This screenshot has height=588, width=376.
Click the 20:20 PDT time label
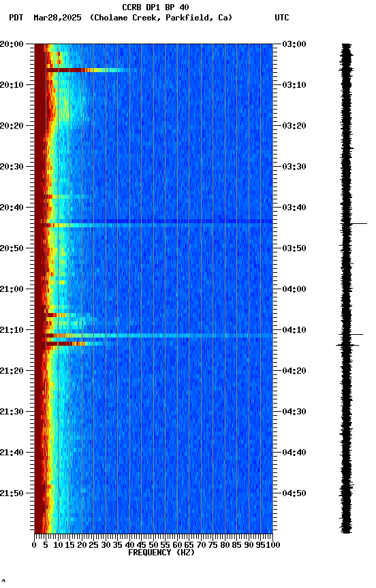(x=12, y=126)
